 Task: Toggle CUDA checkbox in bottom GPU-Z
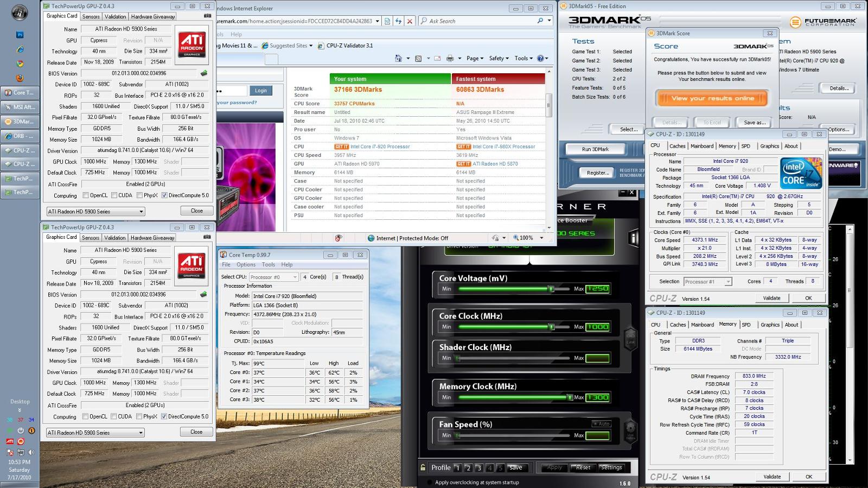114,416
